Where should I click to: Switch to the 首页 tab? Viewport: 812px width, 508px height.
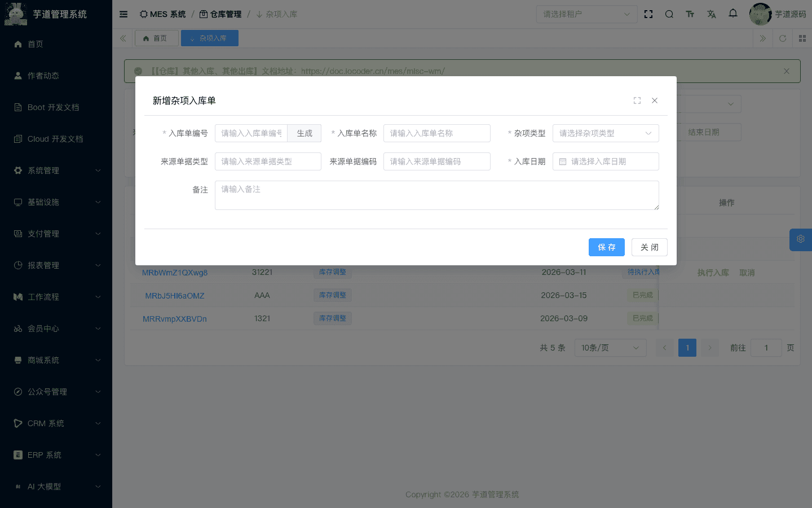point(157,38)
